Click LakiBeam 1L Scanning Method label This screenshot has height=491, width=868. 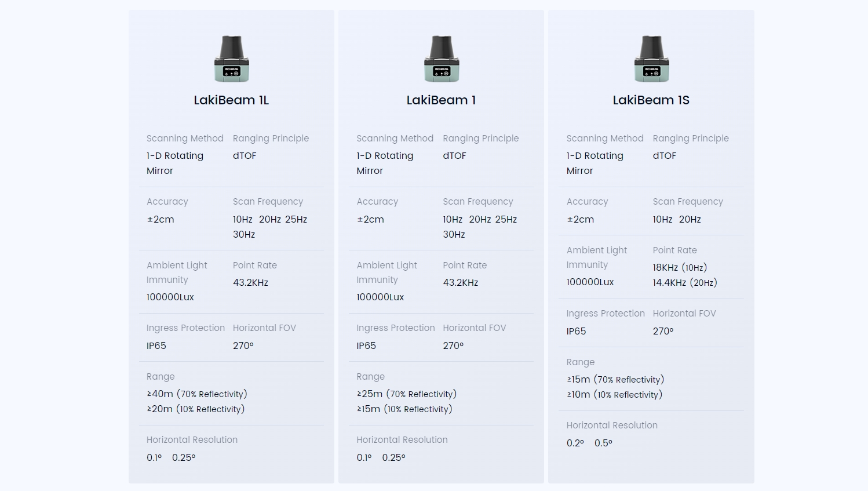185,138
